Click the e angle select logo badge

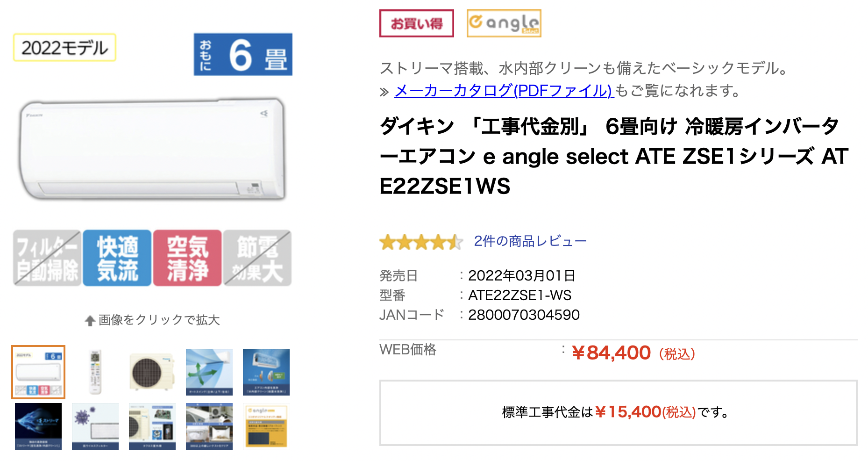(504, 23)
